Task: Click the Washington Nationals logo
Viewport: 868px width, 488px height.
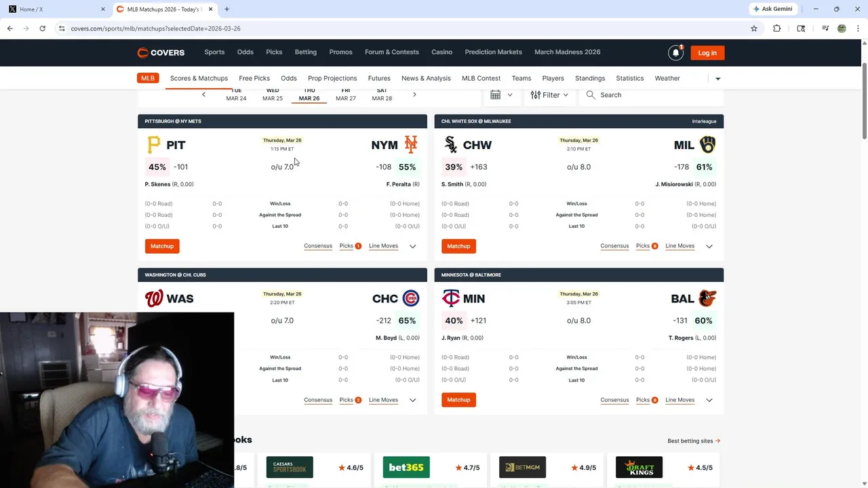Action: pyautogui.click(x=154, y=298)
